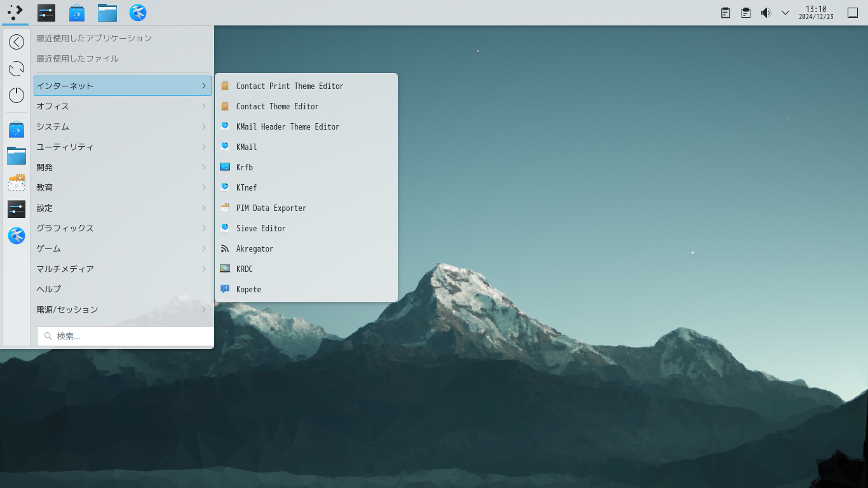Open Akregator feed reader
This screenshot has width=868, height=488.
pyautogui.click(x=254, y=248)
